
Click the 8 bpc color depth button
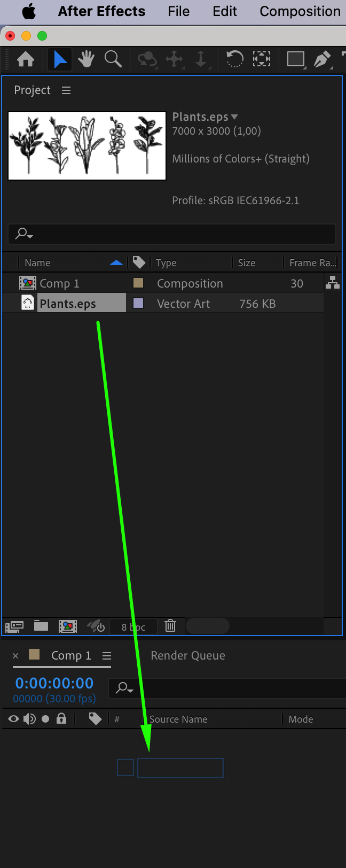click(x=133, y=626)
